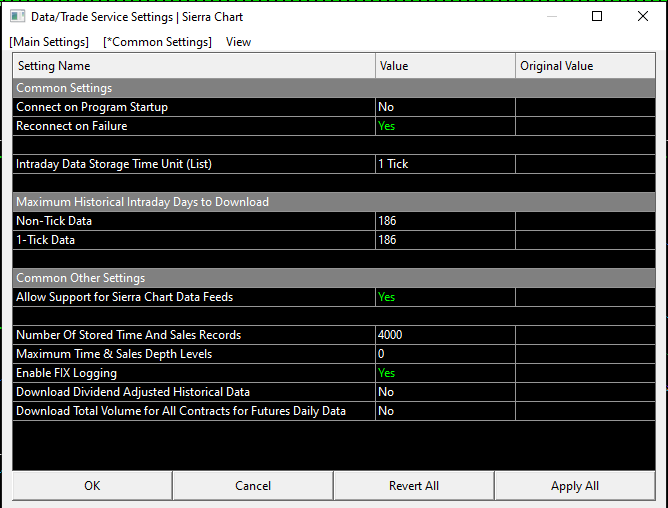The width and height of the screenshot is (668, 508).
Task: Edit Number Of Stored Time And Sales Records value
Action: click(x=445, y=335)
